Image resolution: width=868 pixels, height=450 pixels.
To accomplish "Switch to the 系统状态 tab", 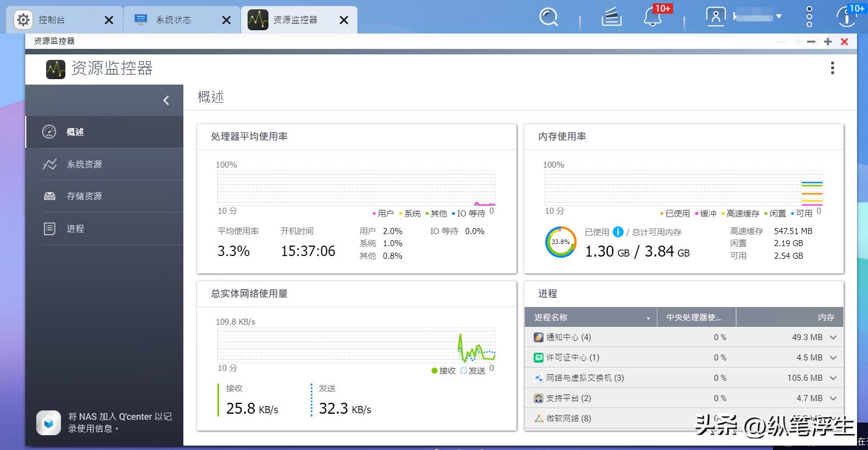I will tap(182, 20).
